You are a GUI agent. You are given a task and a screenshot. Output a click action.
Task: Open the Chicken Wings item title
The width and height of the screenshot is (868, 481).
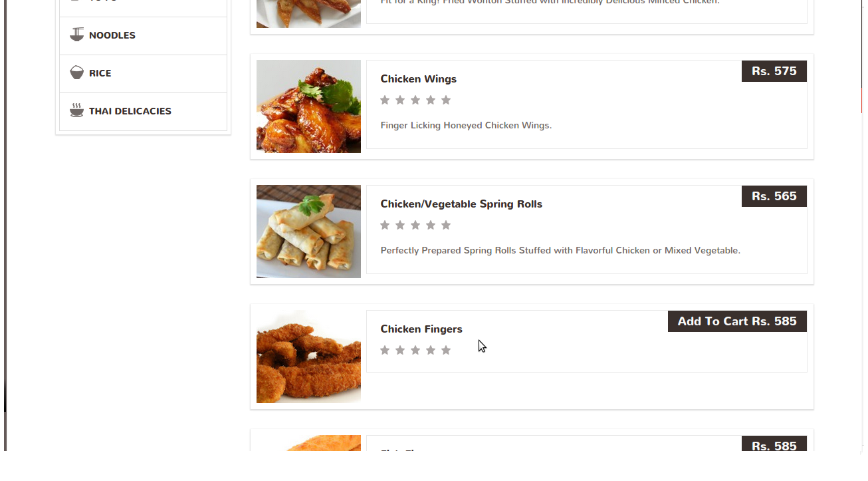click(x=419, y=79)
